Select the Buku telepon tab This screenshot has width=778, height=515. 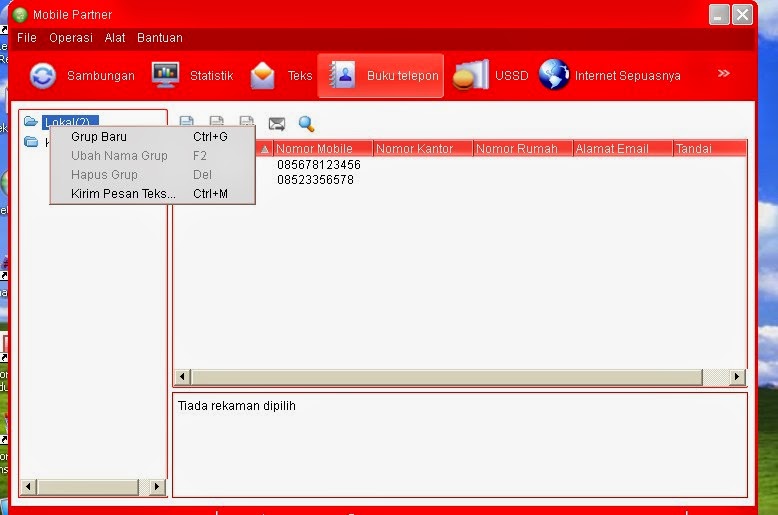(x=381, y=76)
